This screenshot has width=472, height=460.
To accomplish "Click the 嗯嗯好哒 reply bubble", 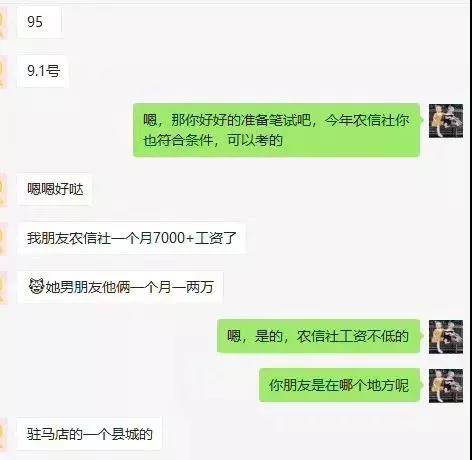I will (x=55, y=189).
